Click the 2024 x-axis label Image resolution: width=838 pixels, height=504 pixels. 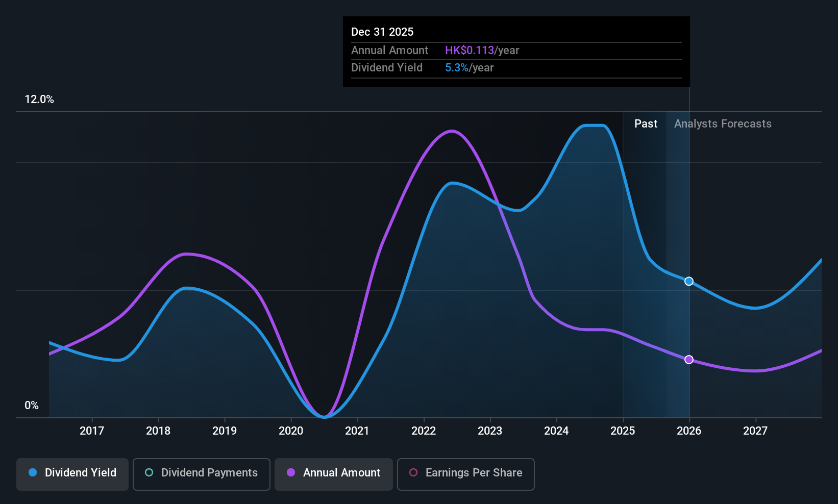[x=556, y=431]
